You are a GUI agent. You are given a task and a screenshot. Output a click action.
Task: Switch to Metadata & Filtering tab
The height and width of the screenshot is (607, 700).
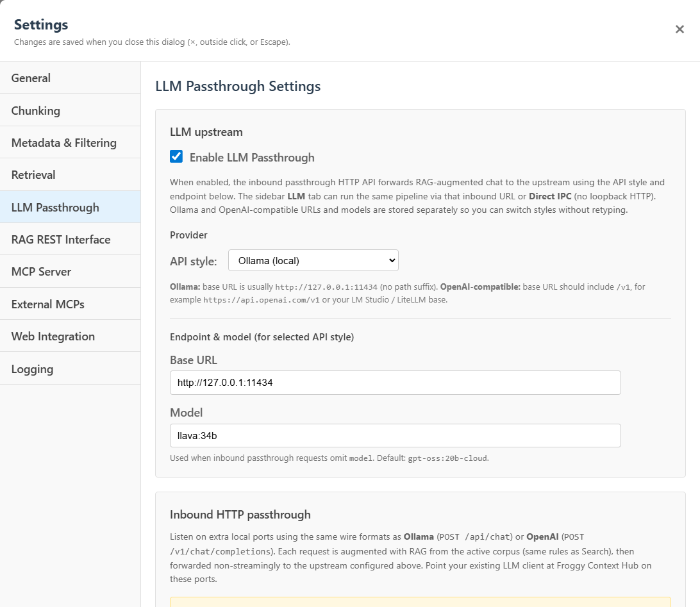pos(70,142)
